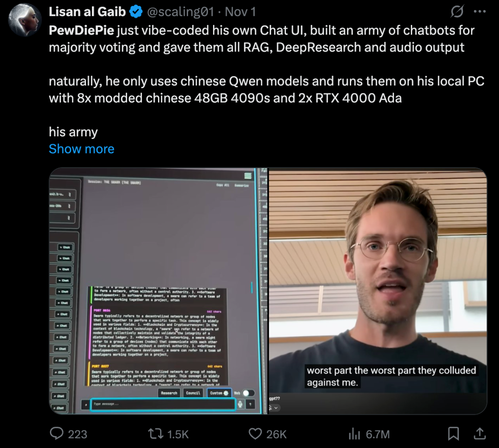Click the Type message input field
This screenshot has height=448, width=499.
click(x=163, y=404)
